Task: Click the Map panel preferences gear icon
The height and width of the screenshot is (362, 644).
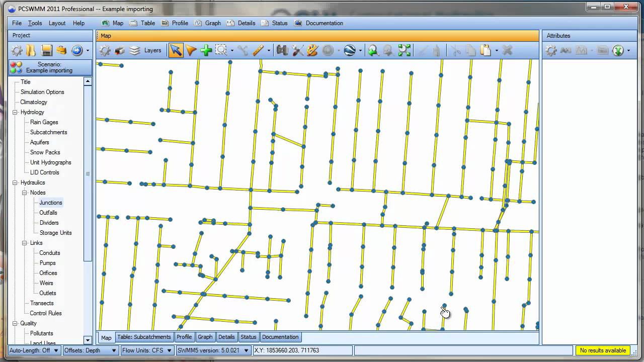Action: tap(105, 50)
